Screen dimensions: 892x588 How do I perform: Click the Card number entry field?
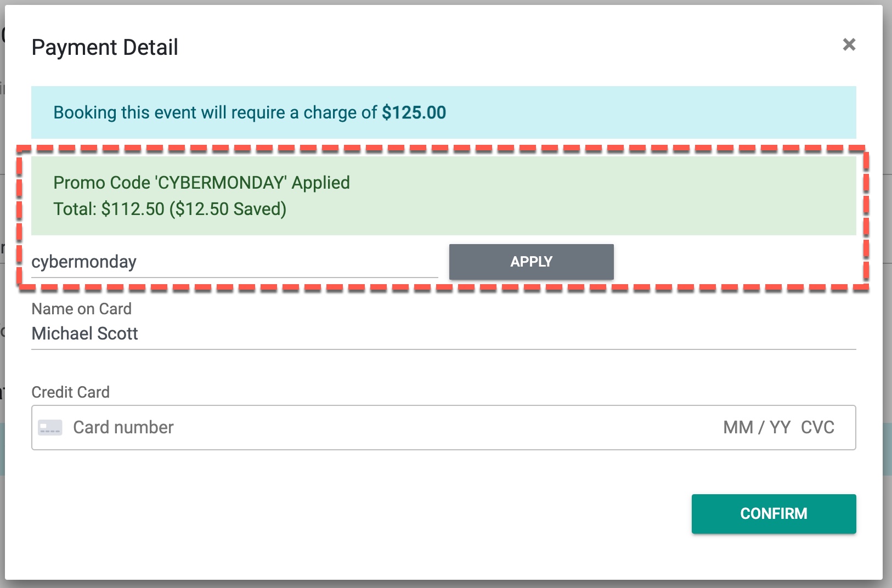coord(329,427)
